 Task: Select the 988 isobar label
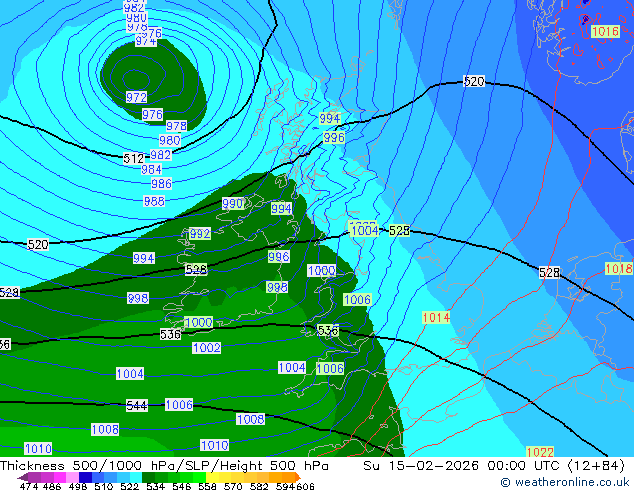click(x=154, y=201)
